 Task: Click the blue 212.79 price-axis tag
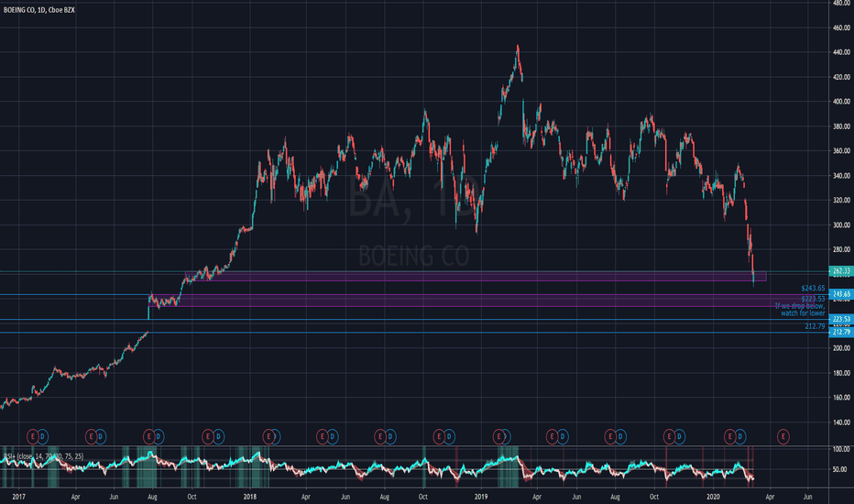pyautogui.click(x=841, y=332)
